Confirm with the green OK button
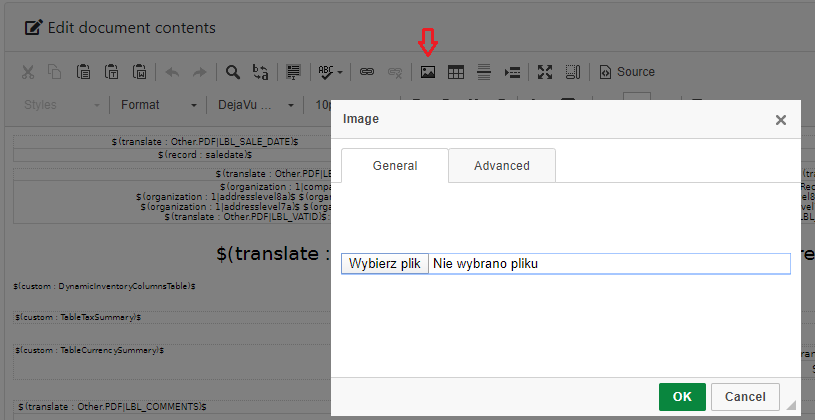Viewport: 815px width, 420px height. 682,397
